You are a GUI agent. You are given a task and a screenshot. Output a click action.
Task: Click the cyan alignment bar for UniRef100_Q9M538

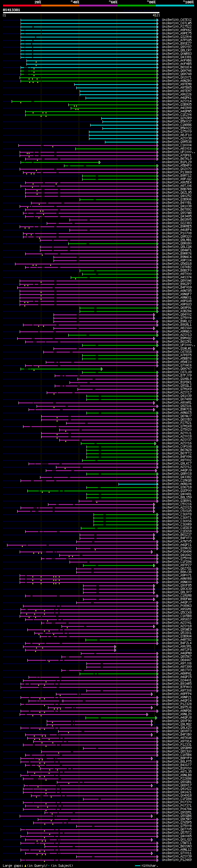132,142
